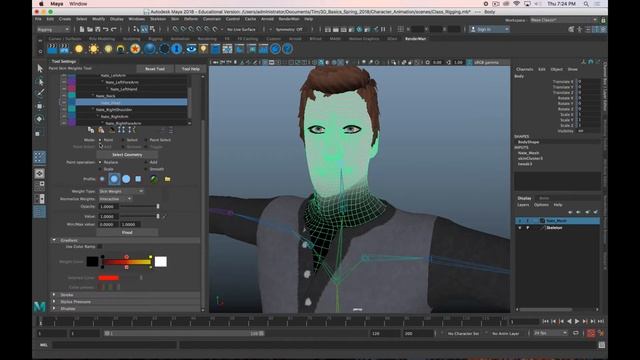The image size is (640, 360).
Task: Open the Windows menu in Maya
Action: [x=137, y=19]
